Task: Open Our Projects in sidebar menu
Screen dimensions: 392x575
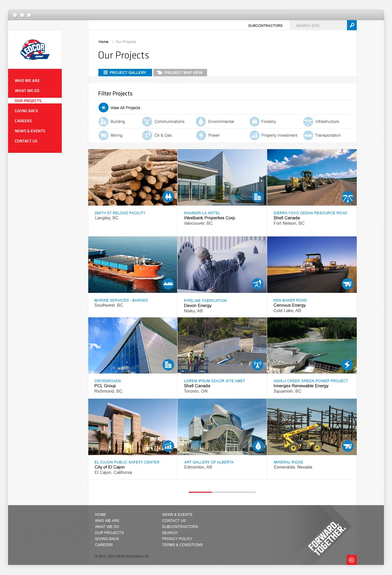Action: click(x=28, y=101)
